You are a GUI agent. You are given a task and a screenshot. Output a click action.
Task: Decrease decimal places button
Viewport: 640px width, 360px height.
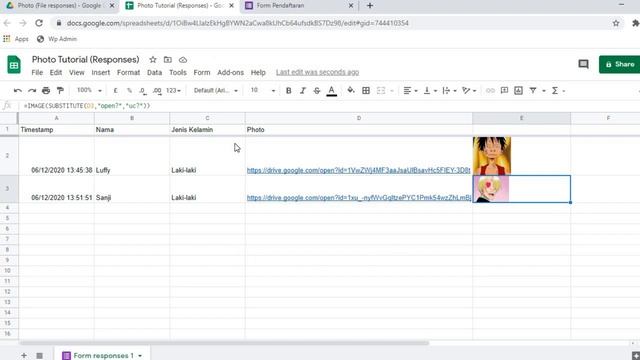click(x=142, y=91)
